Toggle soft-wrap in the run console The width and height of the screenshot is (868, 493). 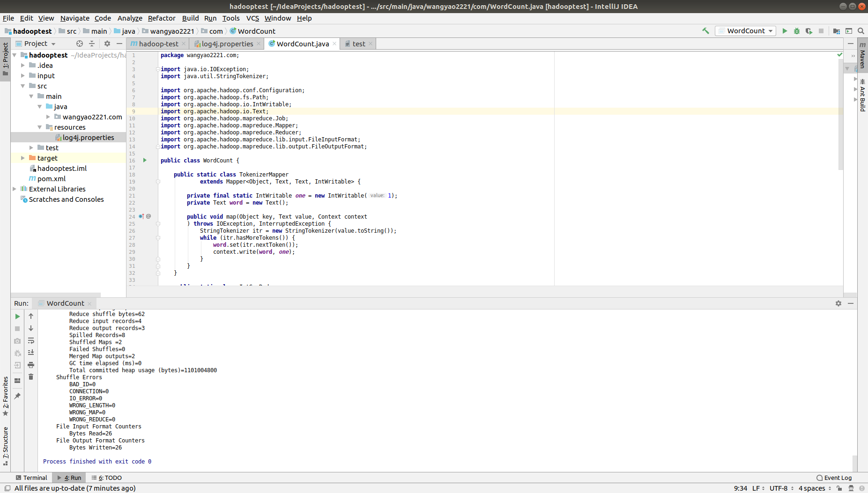click(x=31, y=341)
